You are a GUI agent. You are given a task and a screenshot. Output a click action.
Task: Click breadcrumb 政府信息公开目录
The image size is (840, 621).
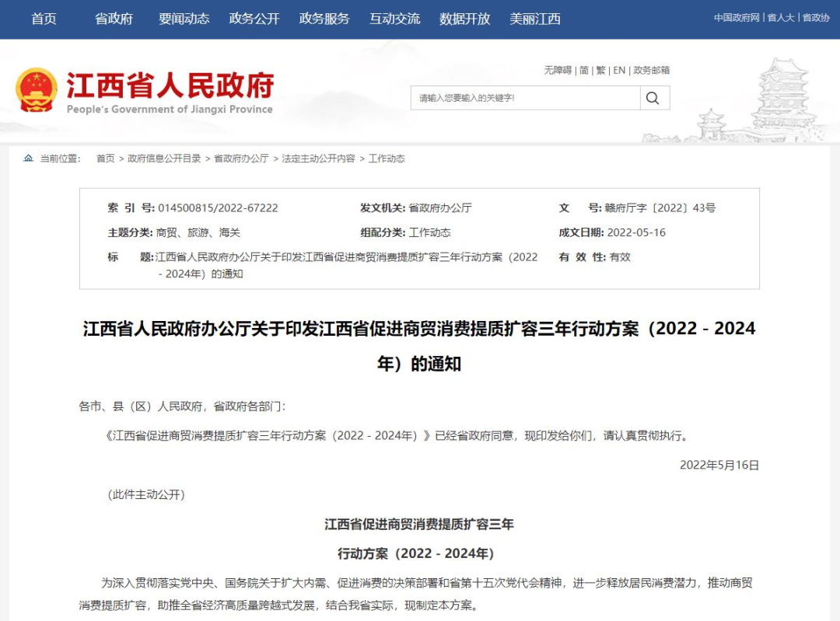point(164,159)
